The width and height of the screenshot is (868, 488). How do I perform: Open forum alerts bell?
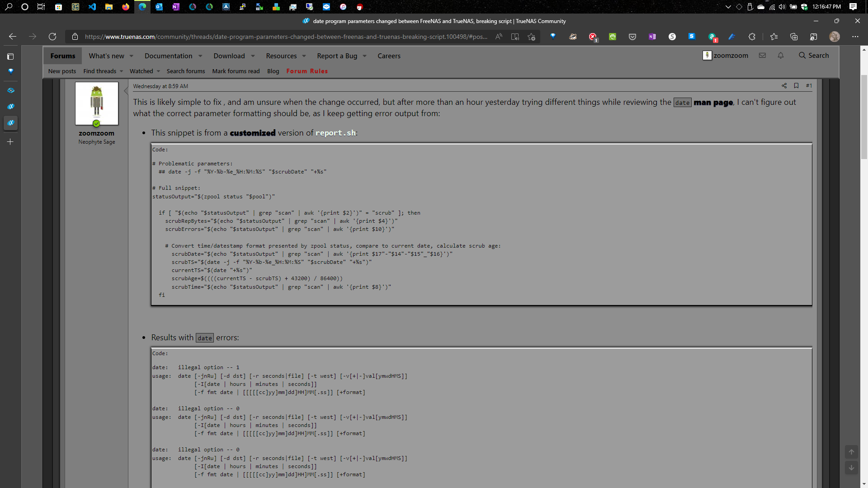point(781,56)
